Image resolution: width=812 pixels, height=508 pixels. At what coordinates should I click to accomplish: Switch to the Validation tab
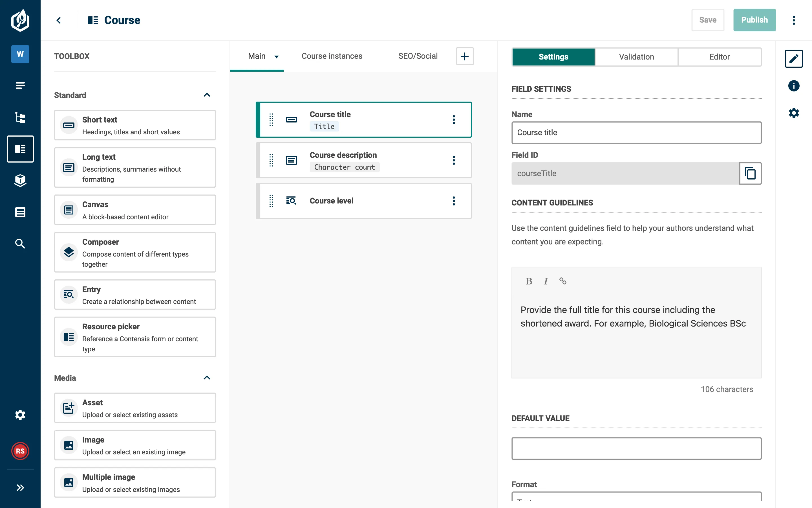point(636,57)
